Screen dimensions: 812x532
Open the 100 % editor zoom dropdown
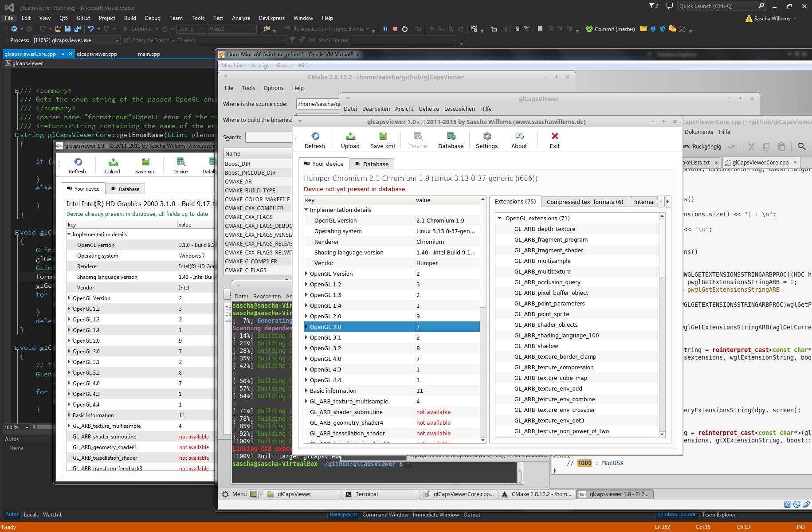(16, 427)
